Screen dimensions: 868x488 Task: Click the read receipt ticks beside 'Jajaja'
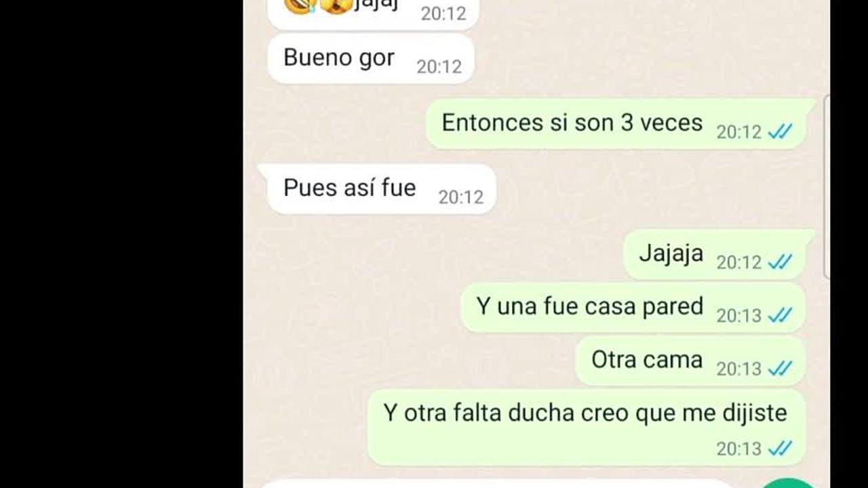pos(780,262)
